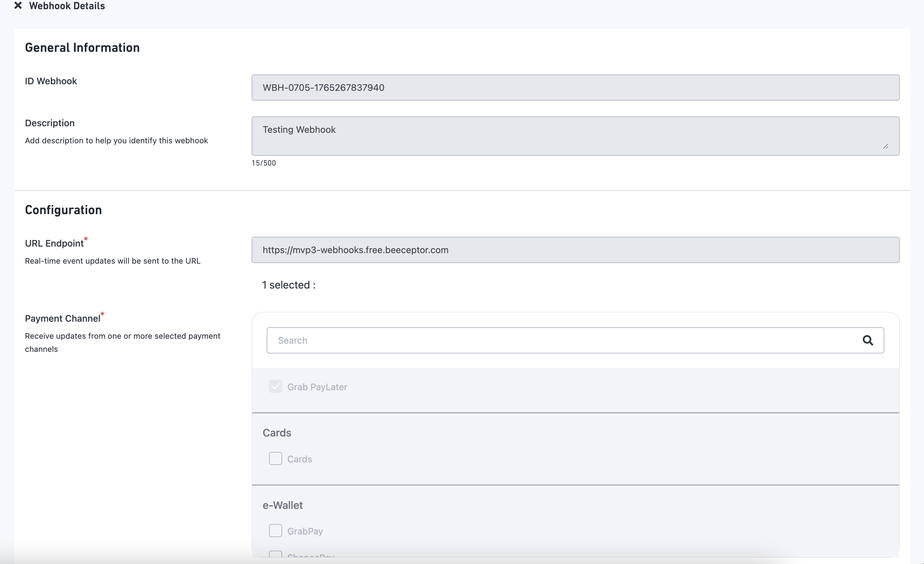The width and height of the screenshot is (924, 564).
Task: Enable the GrabPay checkbox
Action: click(x=275, y=531)
